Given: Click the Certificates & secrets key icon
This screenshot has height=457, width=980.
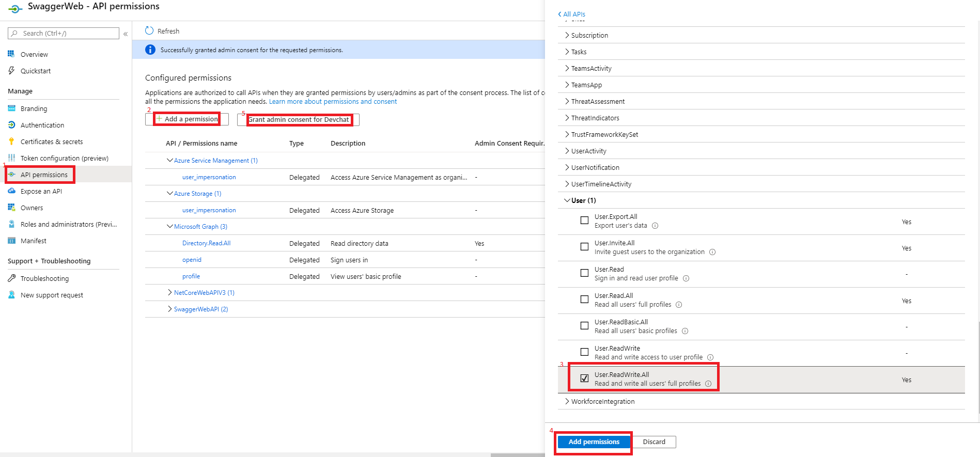Looking at the screenshot, I should pos(11,141).
